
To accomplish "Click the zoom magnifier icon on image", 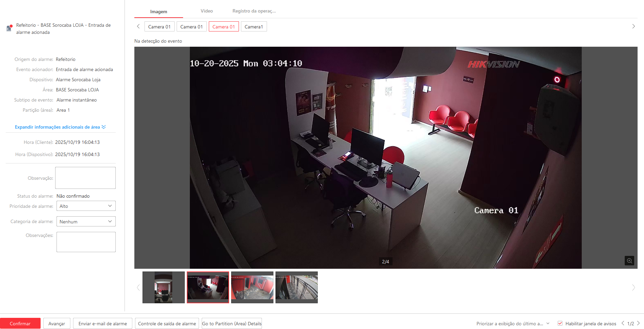I will point(629,261).
